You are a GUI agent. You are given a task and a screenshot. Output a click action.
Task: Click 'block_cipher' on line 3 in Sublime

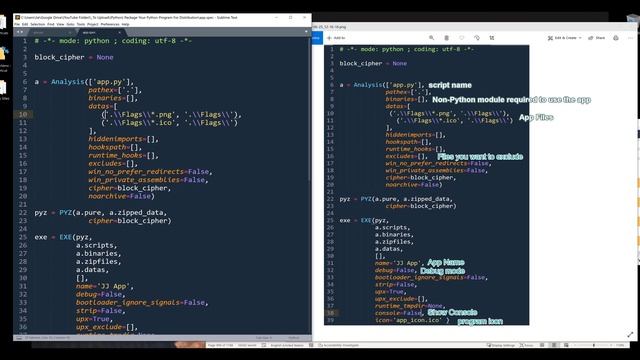[x=59, y=57]
